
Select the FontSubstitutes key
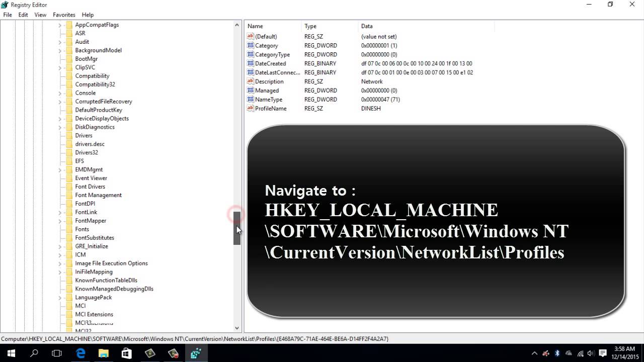point(95,238)
